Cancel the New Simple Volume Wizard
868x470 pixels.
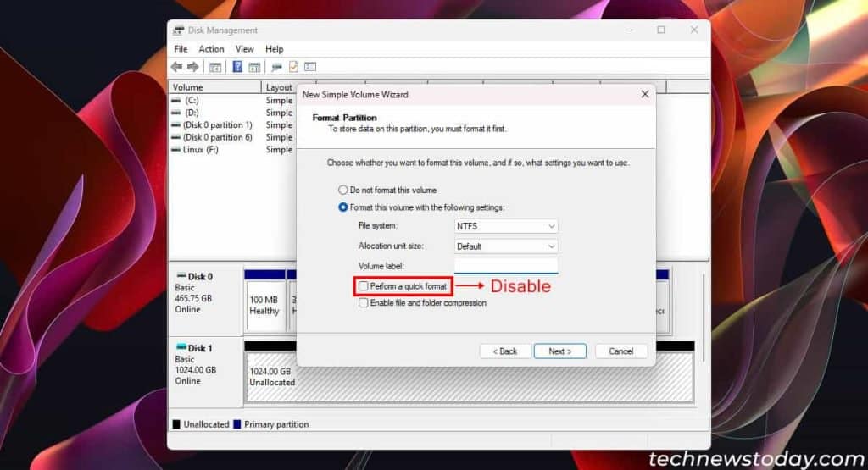point(621,351)
